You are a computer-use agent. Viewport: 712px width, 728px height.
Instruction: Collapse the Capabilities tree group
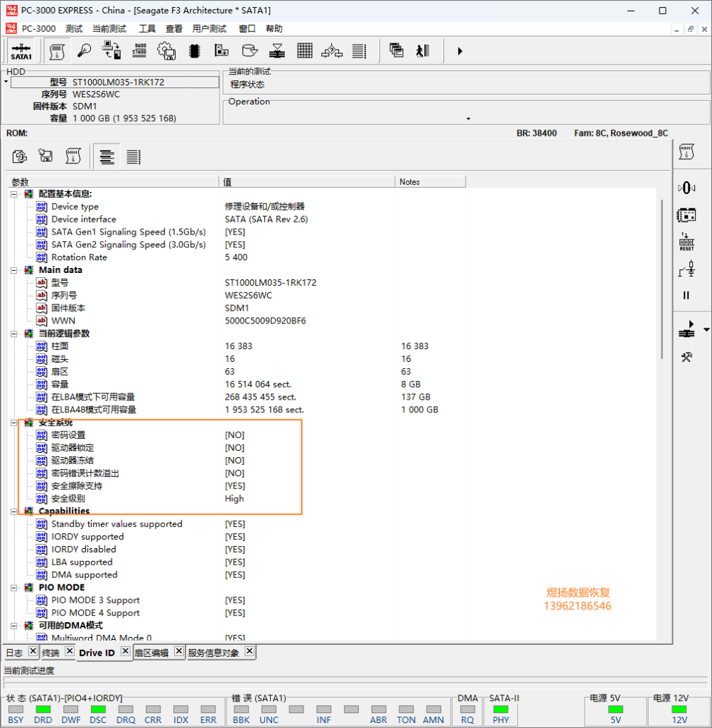(14, 511)
